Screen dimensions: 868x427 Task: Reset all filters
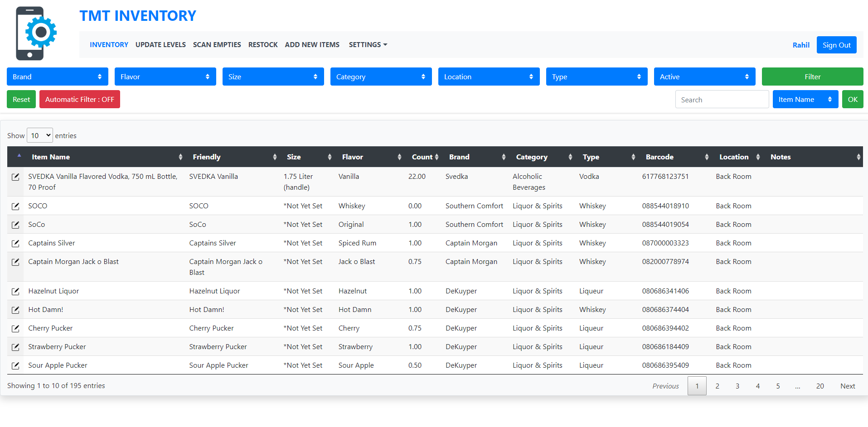click(21, 99)
